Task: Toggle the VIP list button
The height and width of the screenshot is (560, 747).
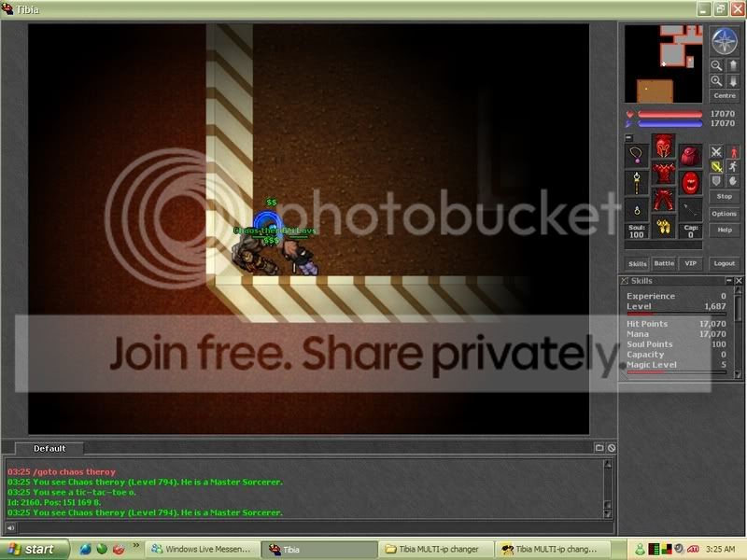Action: tap(690, 263)
